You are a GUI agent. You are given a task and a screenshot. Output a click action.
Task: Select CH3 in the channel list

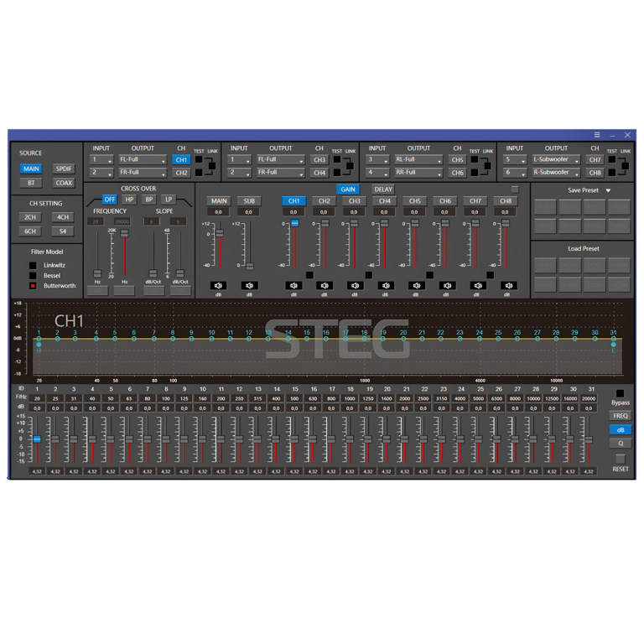tap(319, 160)
